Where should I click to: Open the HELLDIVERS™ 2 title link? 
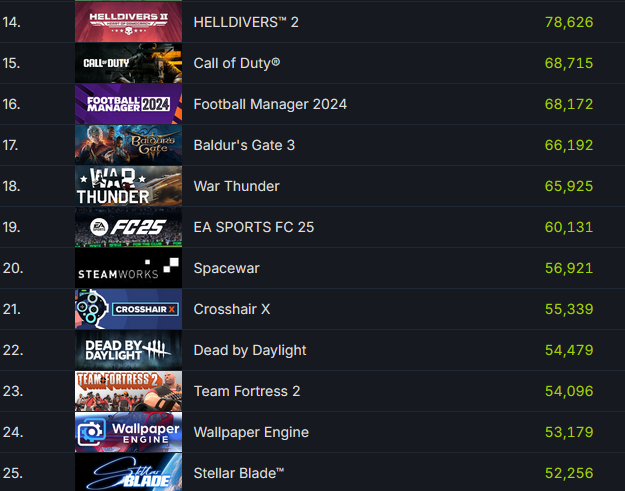pyautogui.click(x=246, y=22)
